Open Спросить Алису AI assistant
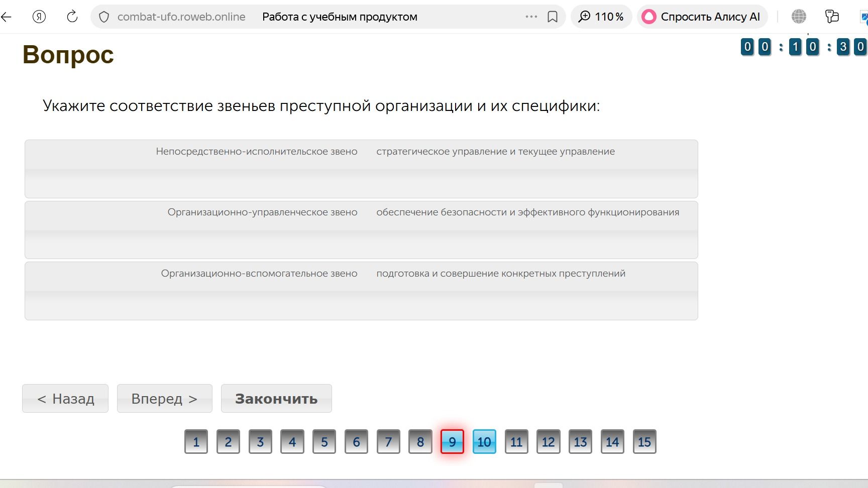Image resolution: width=868 pixels, height=488 pixels. click(702, 17)
